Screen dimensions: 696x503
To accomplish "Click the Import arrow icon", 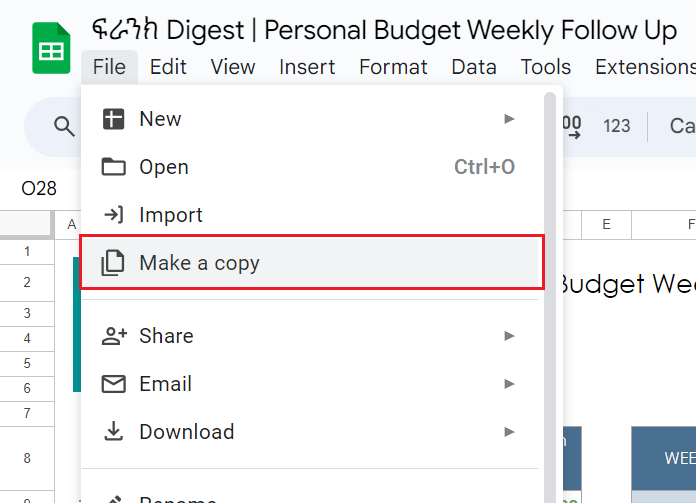I will (114, 215).
